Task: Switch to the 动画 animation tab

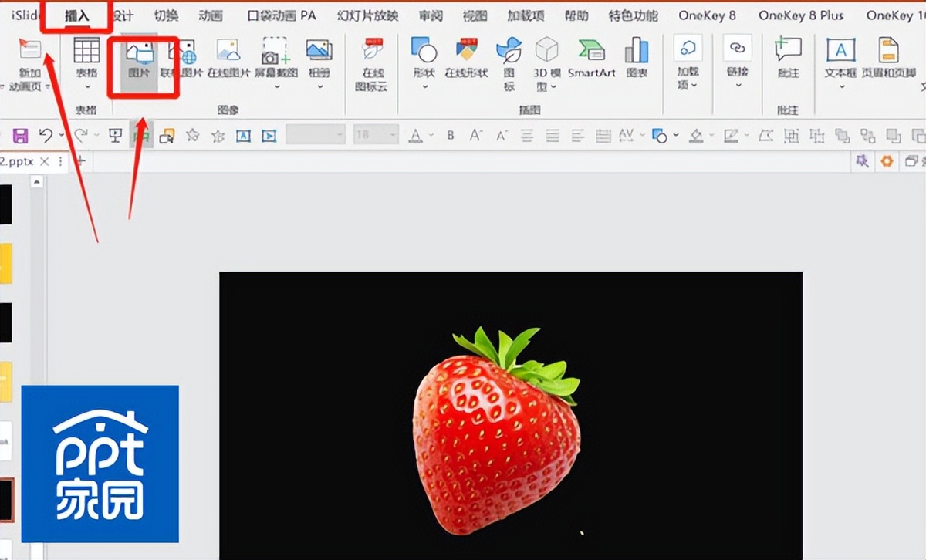Action: click(211, 15)
